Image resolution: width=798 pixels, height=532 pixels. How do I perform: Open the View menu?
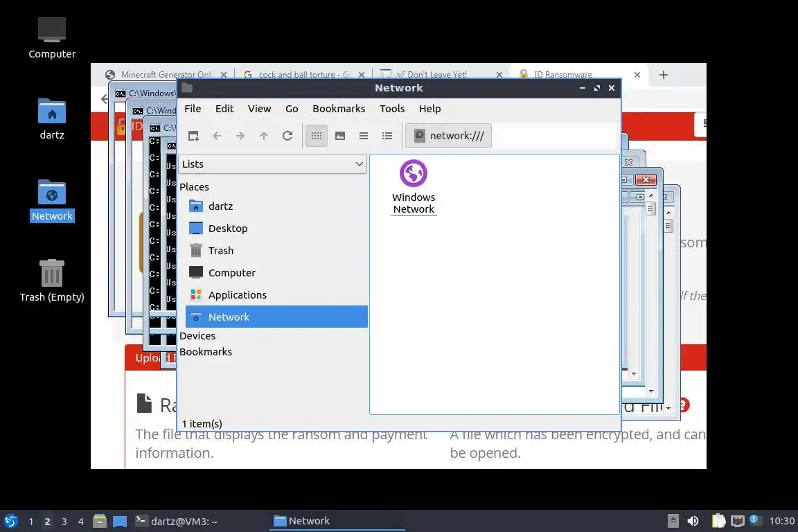(260, 109)
